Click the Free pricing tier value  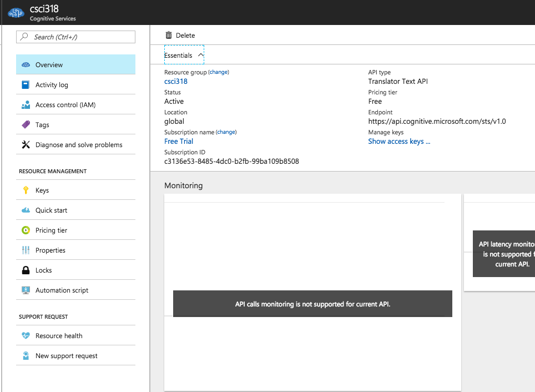[x=375, y=102]
